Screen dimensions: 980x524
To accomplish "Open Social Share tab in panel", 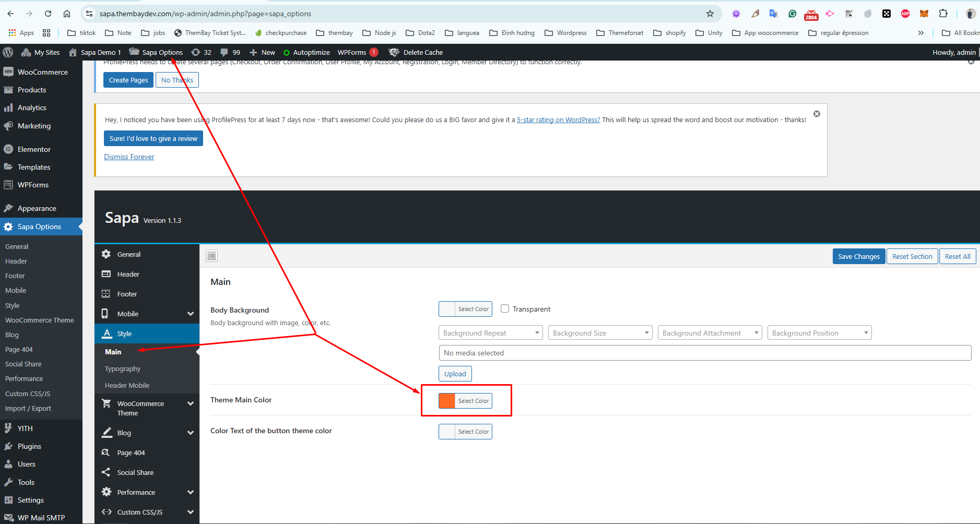I will pos(147,472).
